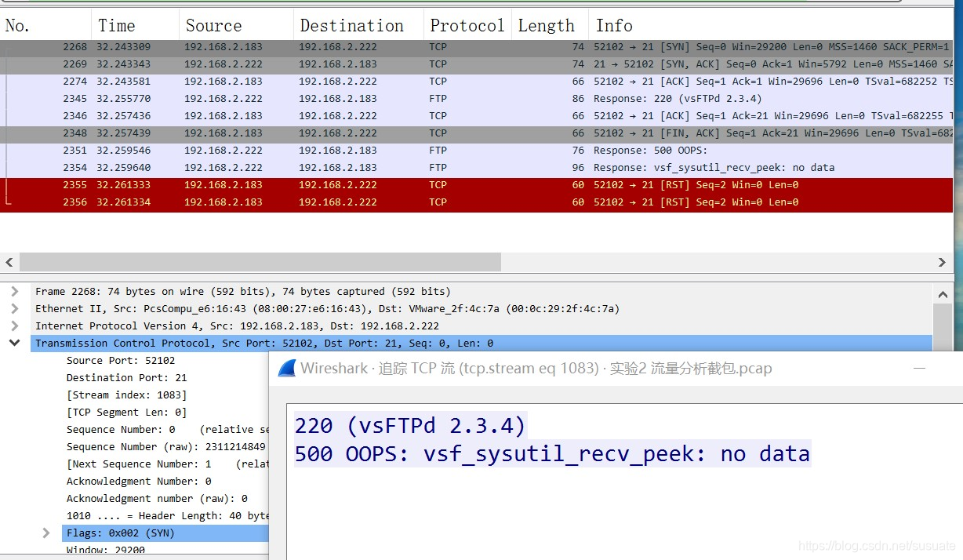This screenshot has height=560, width=963.
Task: Click time 32.261333 in packet 2355
Action: pos(124,185)
